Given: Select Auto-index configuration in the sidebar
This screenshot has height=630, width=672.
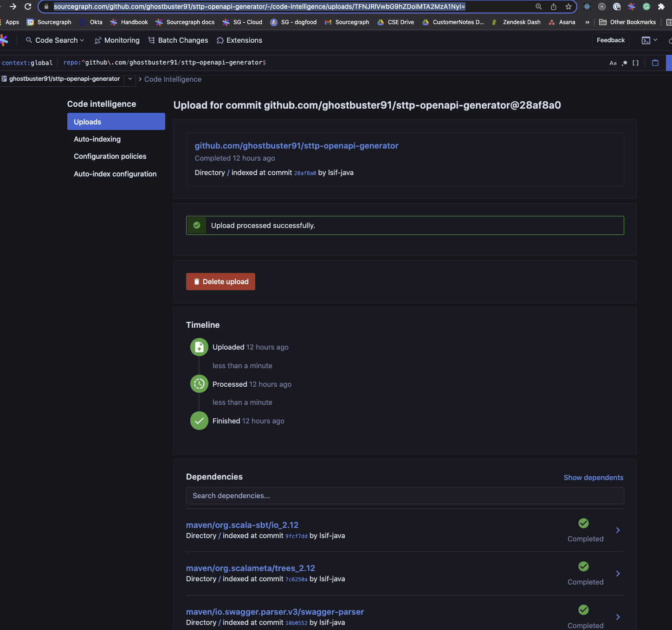Looking at the screenshot, I should [116, 174].
